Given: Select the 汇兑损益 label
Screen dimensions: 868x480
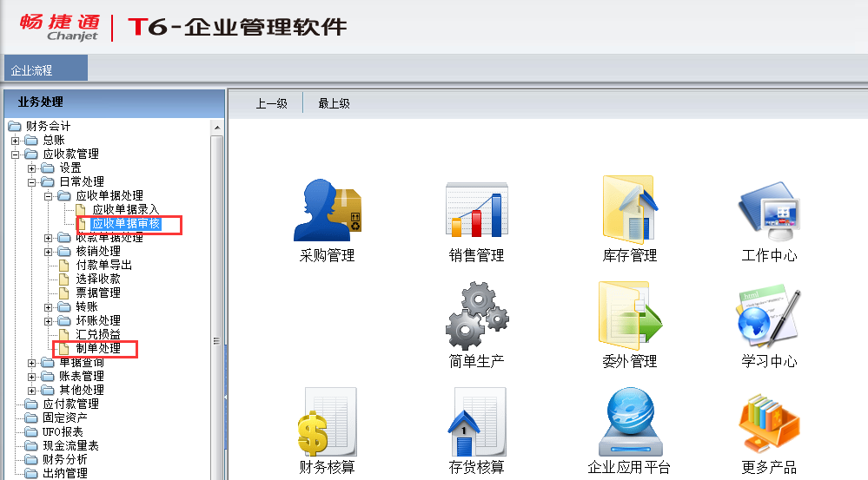Looking at the screenshot, I should [98, 334].
